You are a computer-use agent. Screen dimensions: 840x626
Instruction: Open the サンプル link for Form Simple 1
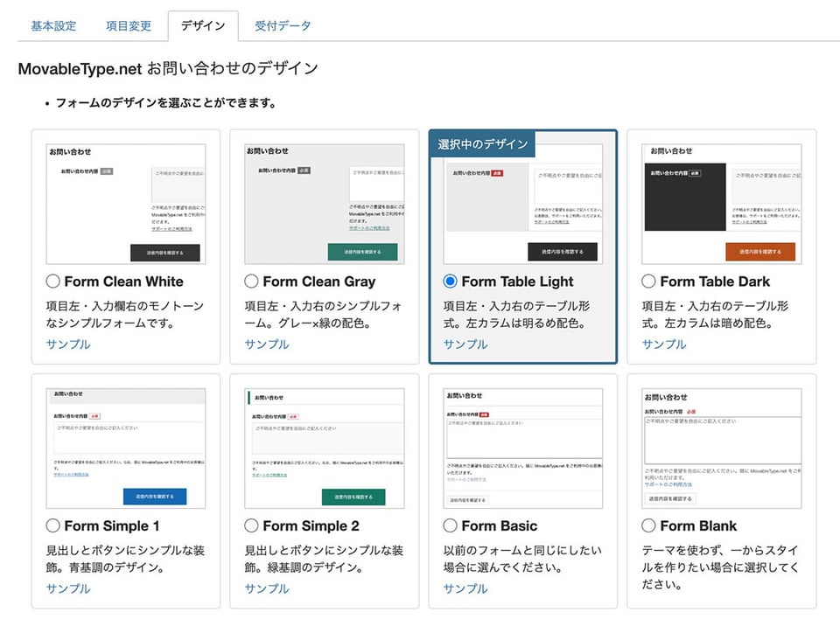click(68, 588)
